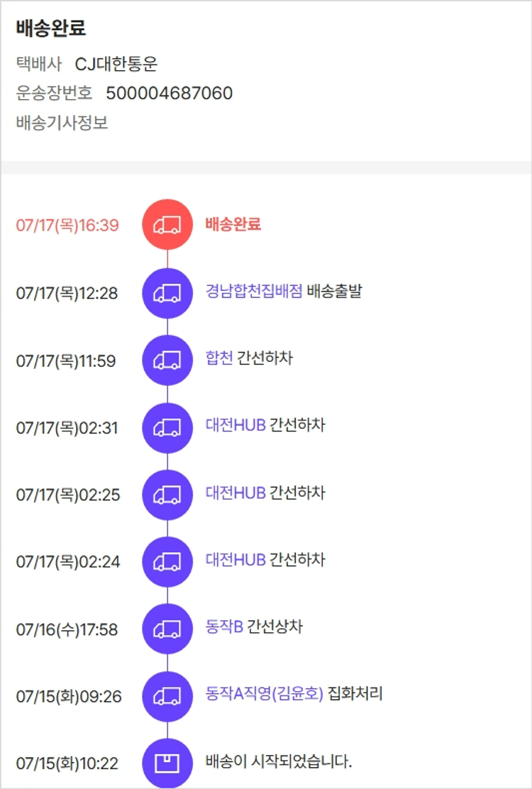This screenshot has width=532, height=789.
Task: Click the truck icon beside 경남합천집배점 배송출발
Action: coord(167,293)
